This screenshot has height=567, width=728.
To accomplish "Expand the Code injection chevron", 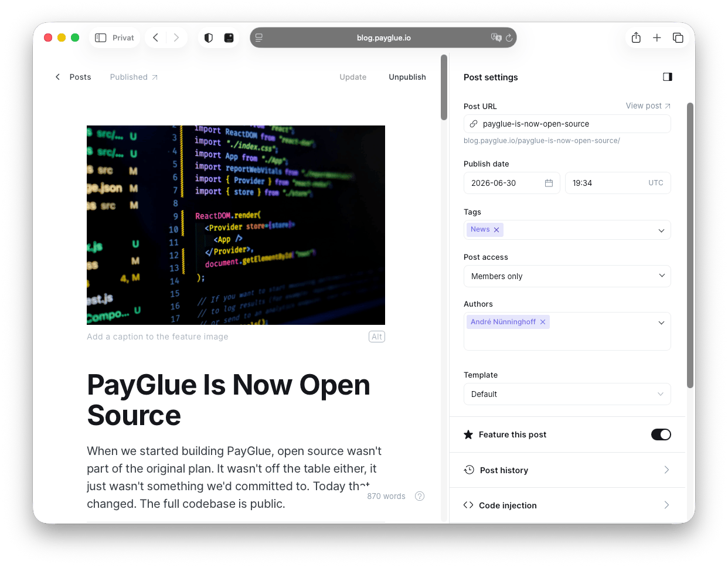I will (x=666, y=505).
